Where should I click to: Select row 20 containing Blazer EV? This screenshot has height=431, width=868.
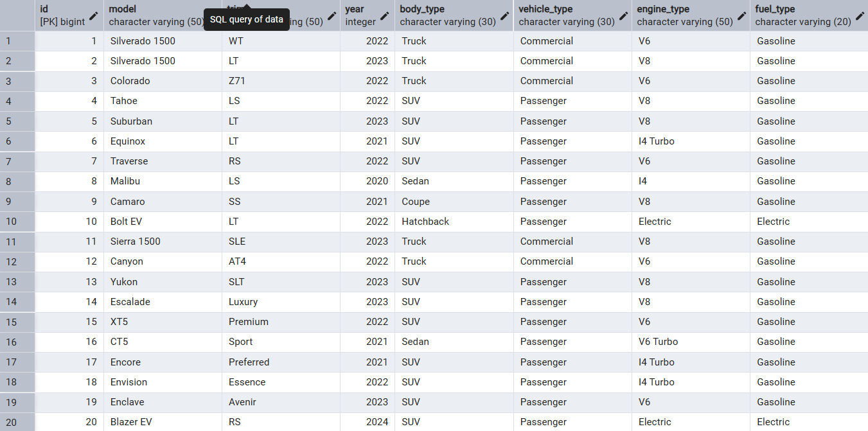pyautogui.click(x=17, y=422)
